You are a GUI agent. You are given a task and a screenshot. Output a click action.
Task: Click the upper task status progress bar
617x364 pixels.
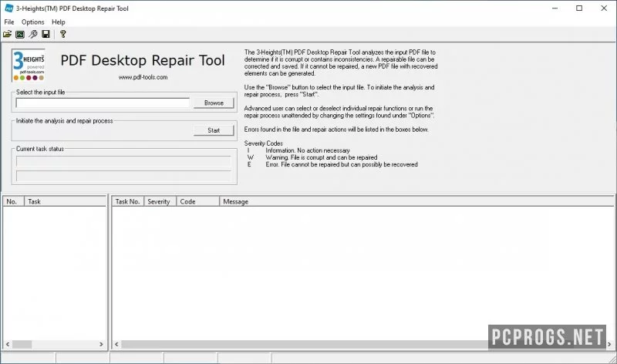(x=123, y=161)
